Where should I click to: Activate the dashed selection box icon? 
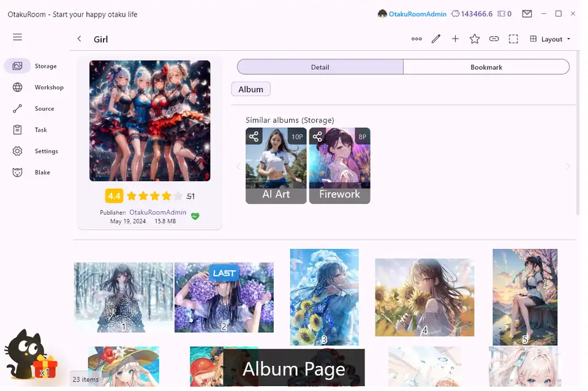pos(513,39)
